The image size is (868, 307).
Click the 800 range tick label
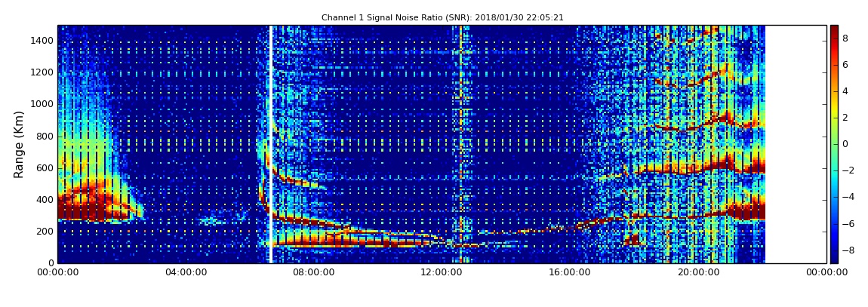(x=46, y=136)
